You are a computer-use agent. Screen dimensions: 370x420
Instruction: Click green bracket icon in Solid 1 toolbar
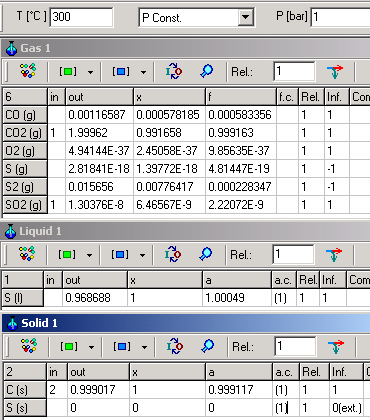(x=69, y=347)
